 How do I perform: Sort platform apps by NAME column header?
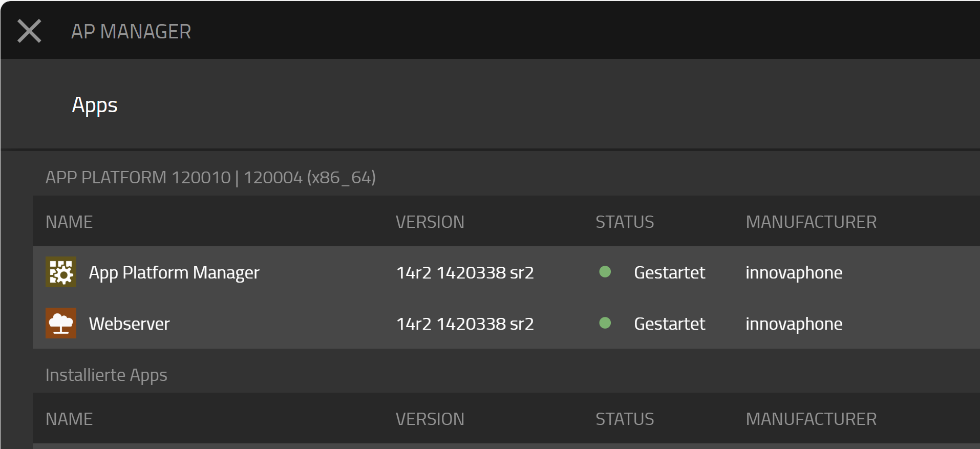pyautogui.click(x=69, y=222)
